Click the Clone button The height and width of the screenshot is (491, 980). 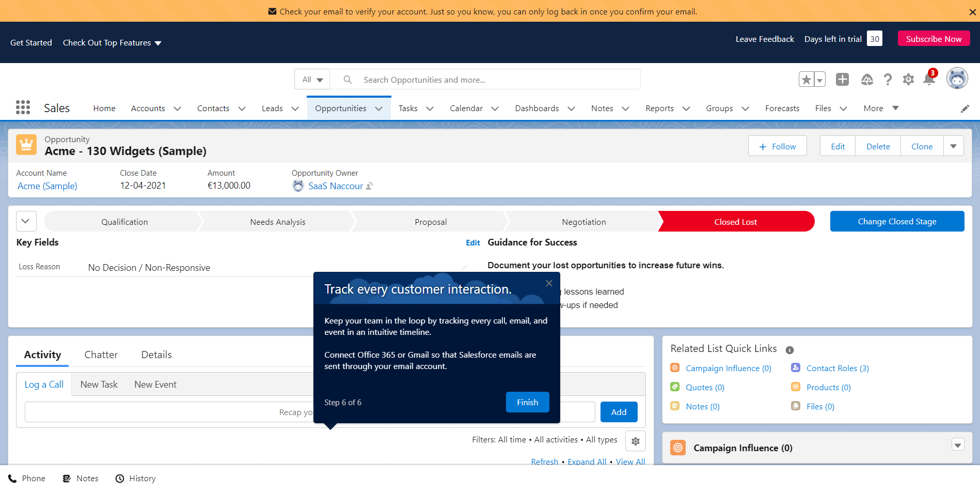[922, 146]
